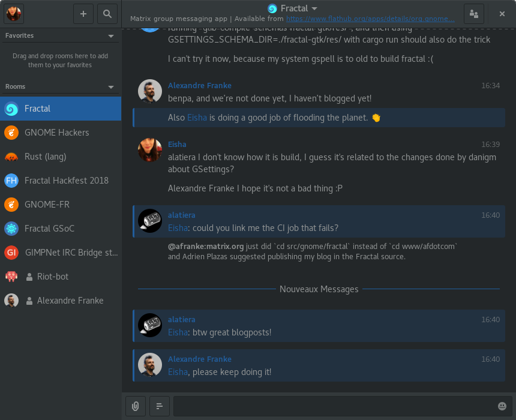The height and width of the screenshot is (420, 516).
Task: Open the emoji picker smiley icon
Action: click(502, 406)
